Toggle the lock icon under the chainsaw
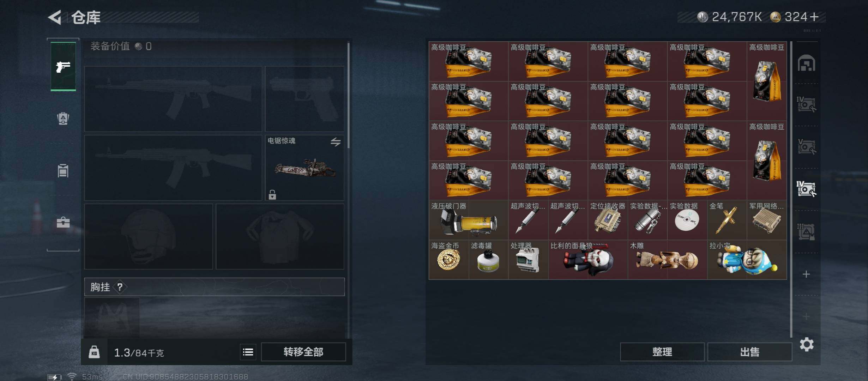This screenshot has height=381, width=868. tap(272, 194)
